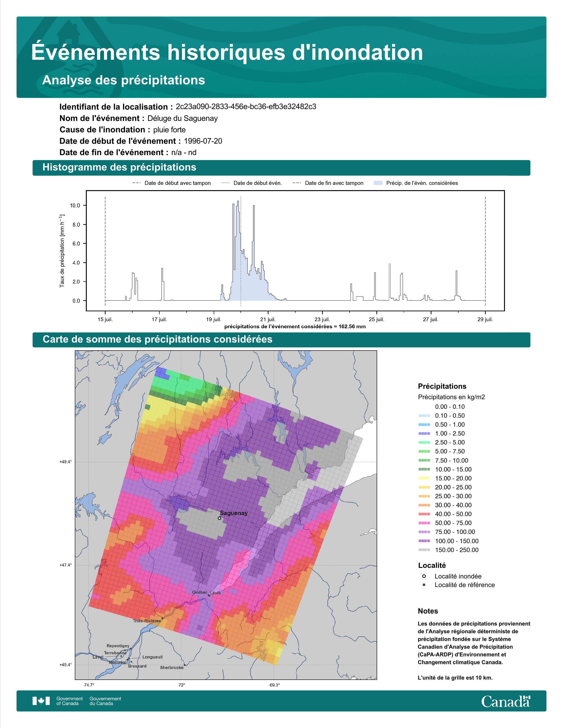
Task: Click the dashed buffer end line at 29 juil.
Action: pyautogui.click(x=485, y=251)
